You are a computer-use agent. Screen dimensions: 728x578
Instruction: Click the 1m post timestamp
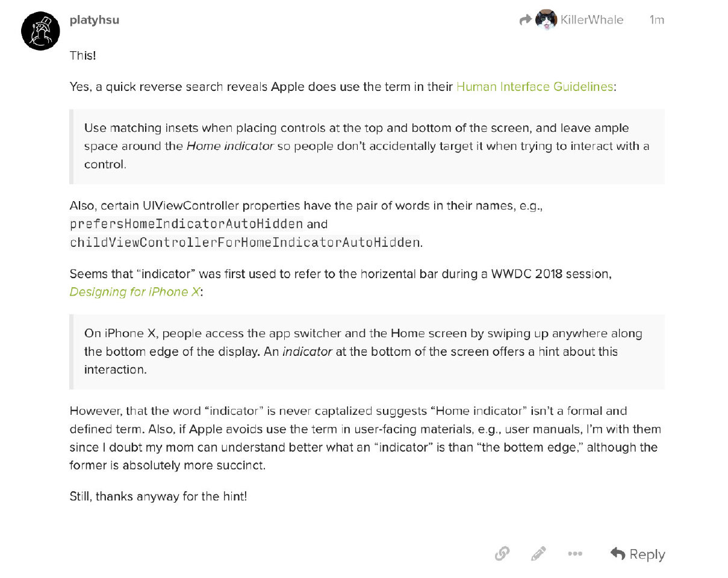[x=656, y=20]
